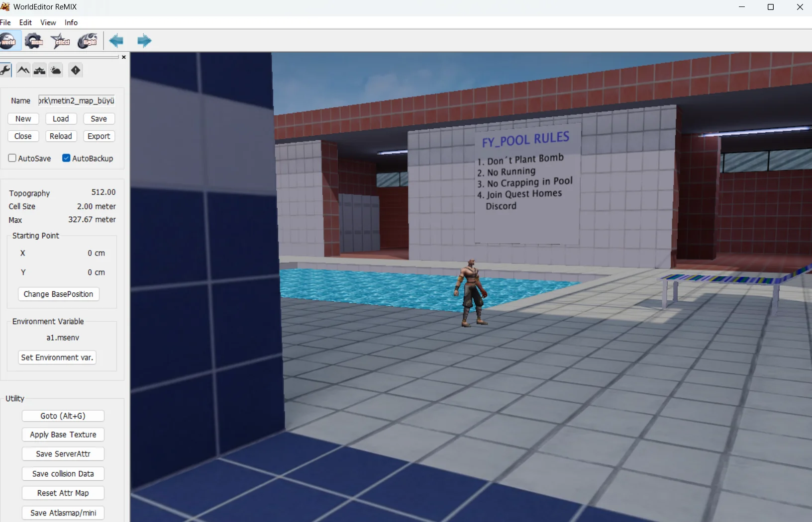Screen dimensions: 812x522
Task: Disable the AutoBackup checkbox
Action: pyautogui.click(x=66, y=158)
